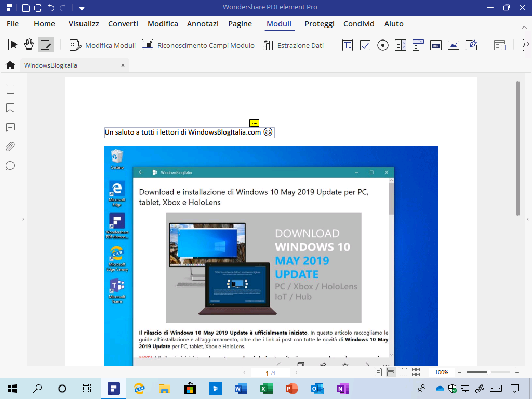532x399 pixels.
Task: Open the attachments panel
Action: coord(10,147)
